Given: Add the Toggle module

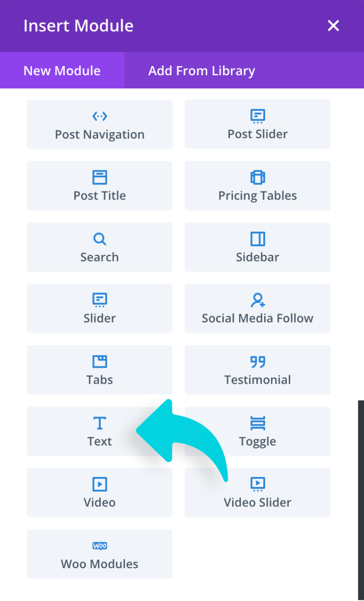Looking at the screenshot, I should tap(257, 431).
